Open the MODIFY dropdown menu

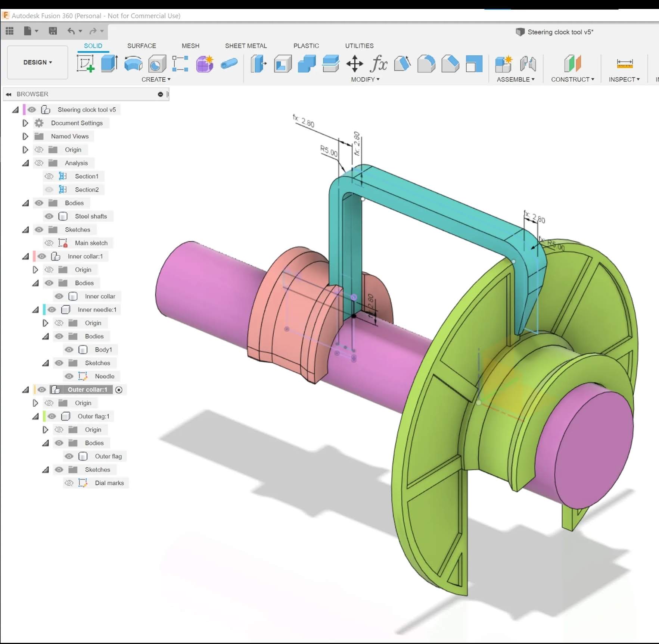pos(365,79)
